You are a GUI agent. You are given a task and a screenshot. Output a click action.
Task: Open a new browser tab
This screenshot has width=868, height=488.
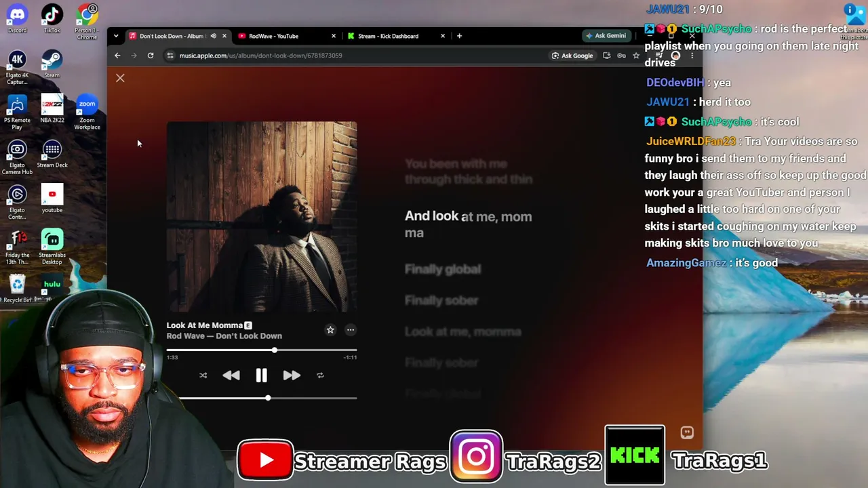click(459, 36)
